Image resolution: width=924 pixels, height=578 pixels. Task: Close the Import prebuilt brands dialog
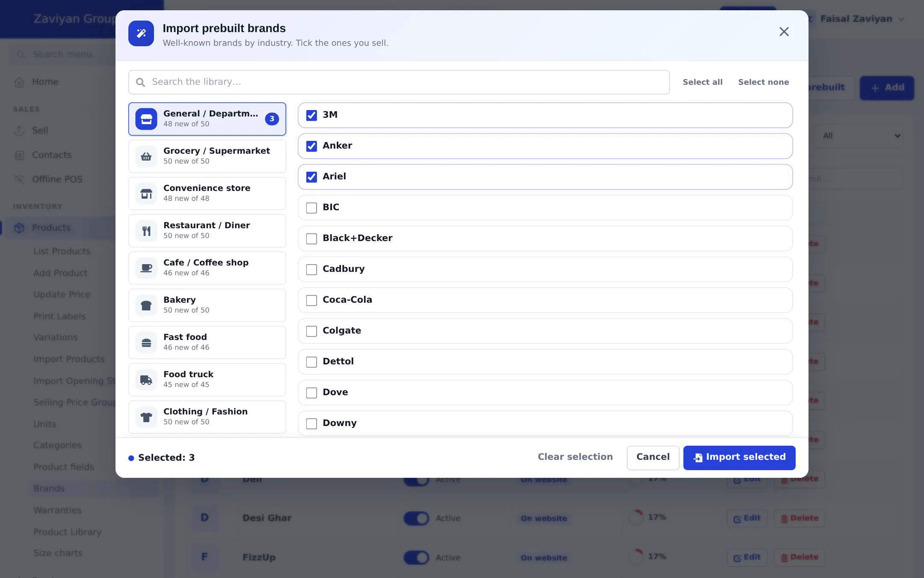coord(784,32)
